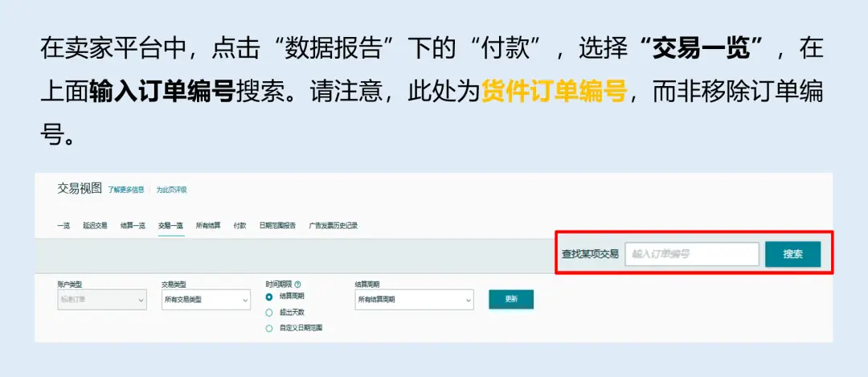
Task: Click the 搜索 button
Action: pyautogui.click(x=792, y=254)
